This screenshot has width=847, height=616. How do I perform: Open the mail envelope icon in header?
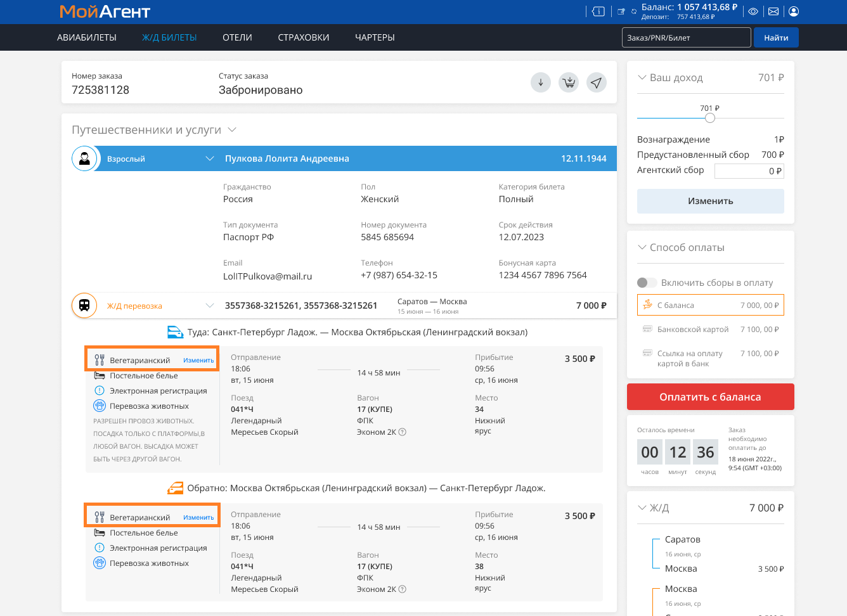773,11
